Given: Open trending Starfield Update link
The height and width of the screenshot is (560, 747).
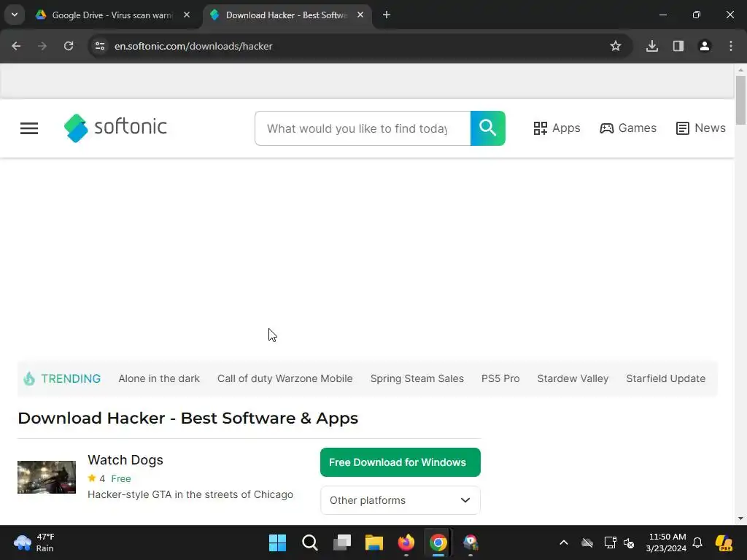Looking at the screenshot, I should (665, 378).
